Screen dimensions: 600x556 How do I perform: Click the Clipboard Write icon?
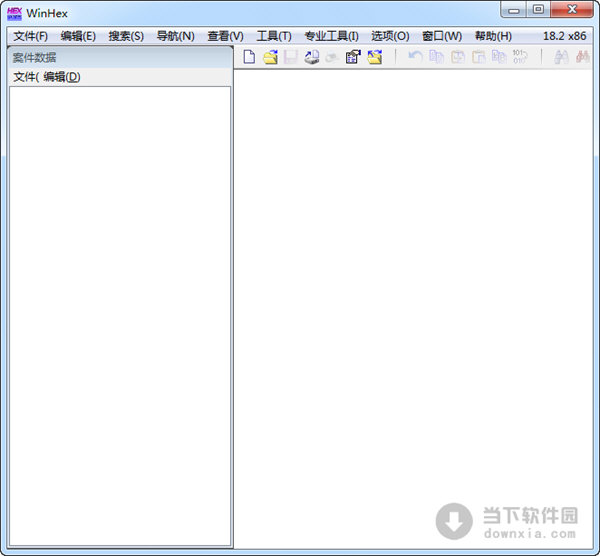click(458, 57)
